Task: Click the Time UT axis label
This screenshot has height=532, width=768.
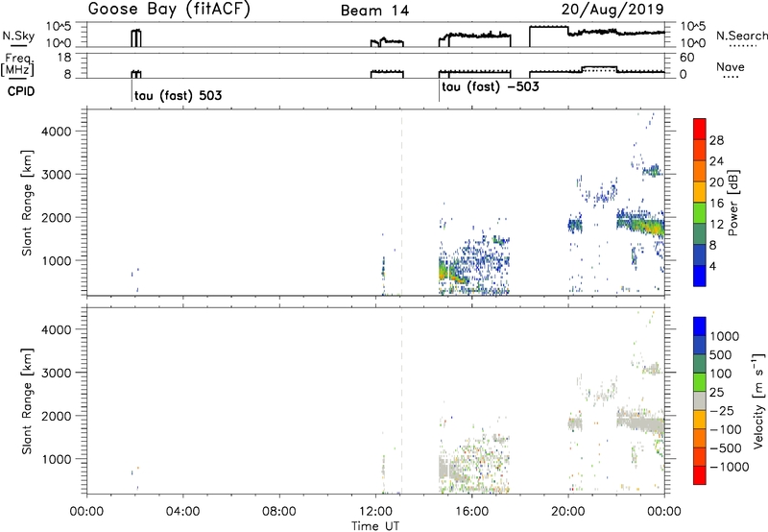Action: click(x=375, y=526)
